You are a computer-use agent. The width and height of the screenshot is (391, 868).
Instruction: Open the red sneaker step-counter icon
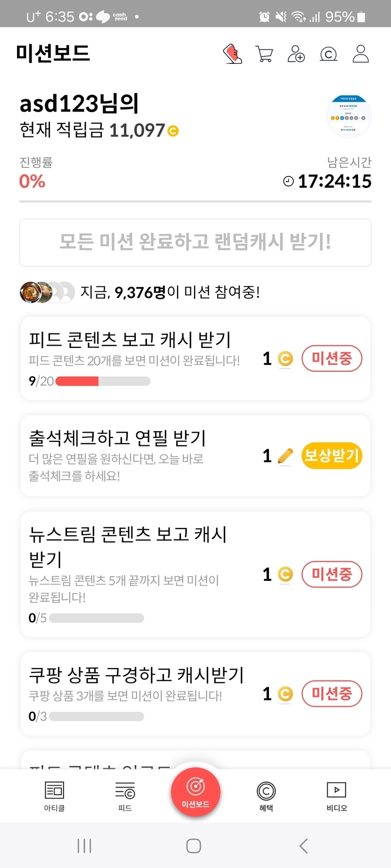point(232,54)
